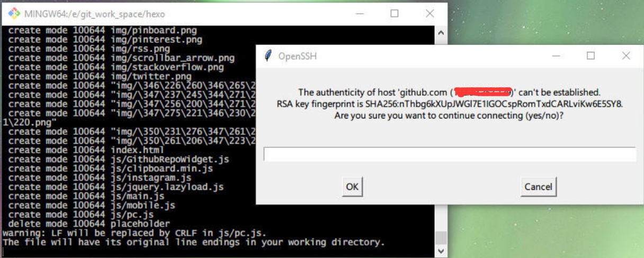644x258 pixels.
Task: Click the 'js/instagram.js' terminal line
Action: coord(100,178)
